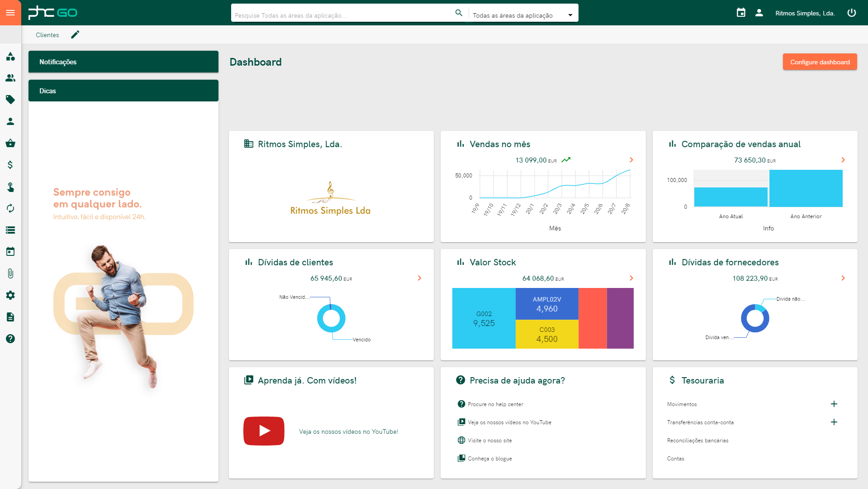Select the AMPL02V block in stock treemap
Screen dimensions: 868x489
[x=547, y=304]
